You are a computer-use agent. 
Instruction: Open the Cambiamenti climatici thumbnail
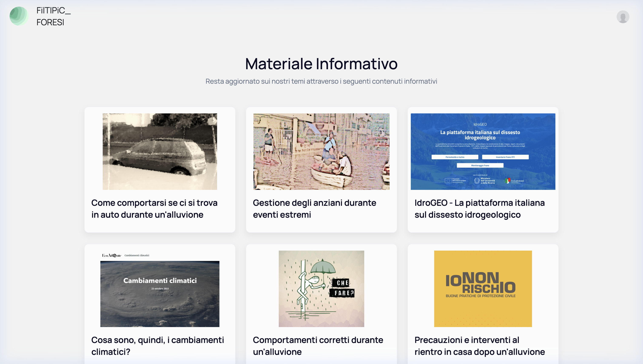[160, 289]
